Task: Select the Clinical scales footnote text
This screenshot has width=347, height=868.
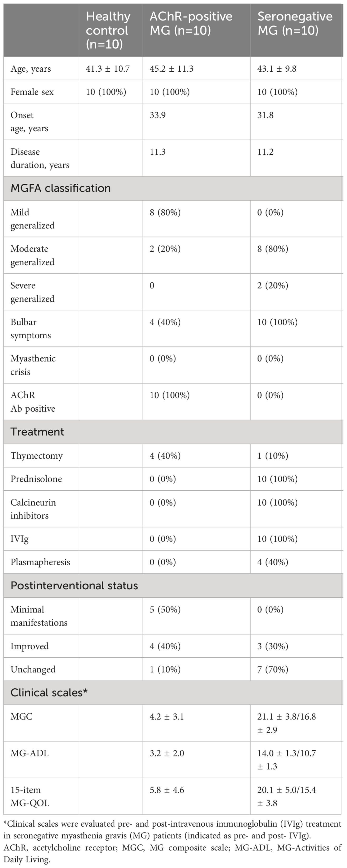Action: [173, 841]
